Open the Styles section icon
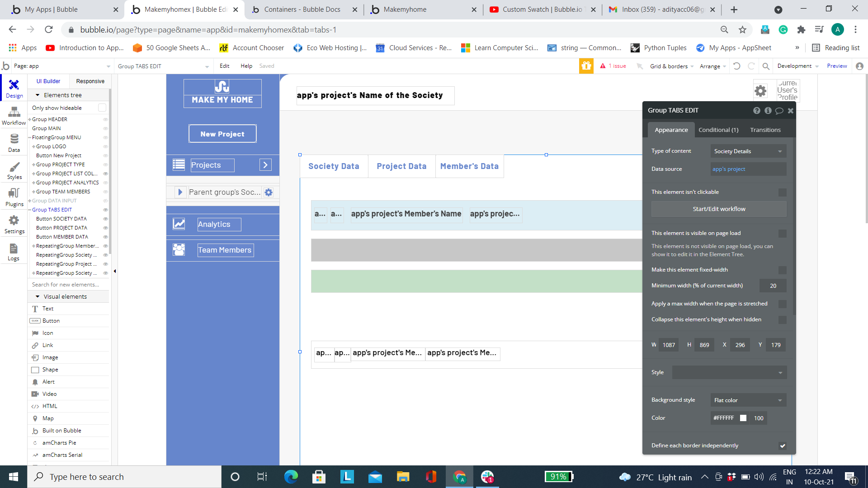 coord(14,170)
